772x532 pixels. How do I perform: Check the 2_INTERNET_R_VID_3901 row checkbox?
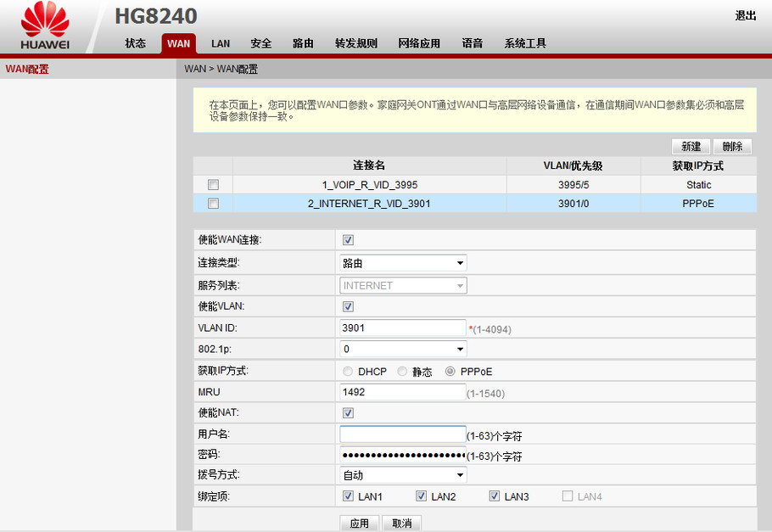click(x=213, y=204)
